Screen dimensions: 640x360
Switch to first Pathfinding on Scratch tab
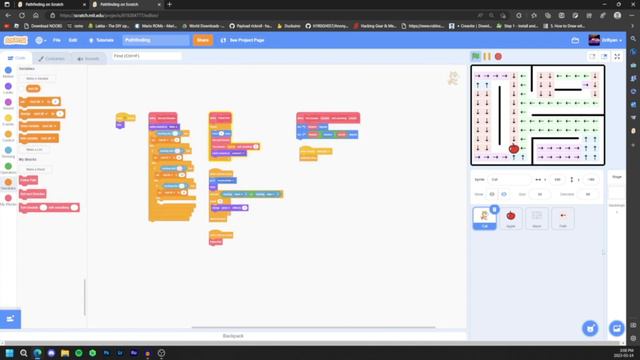coord(50,4)
